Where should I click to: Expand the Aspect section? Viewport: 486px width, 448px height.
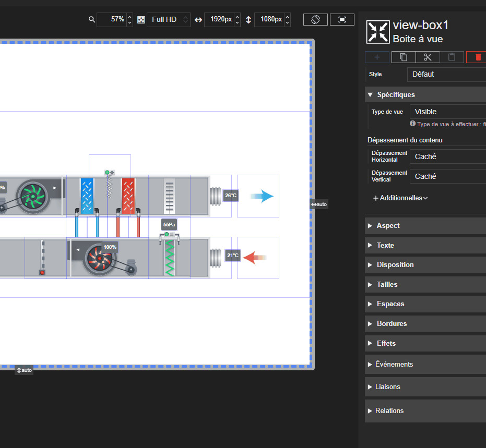pyautogui.click(x=425, y=226)
